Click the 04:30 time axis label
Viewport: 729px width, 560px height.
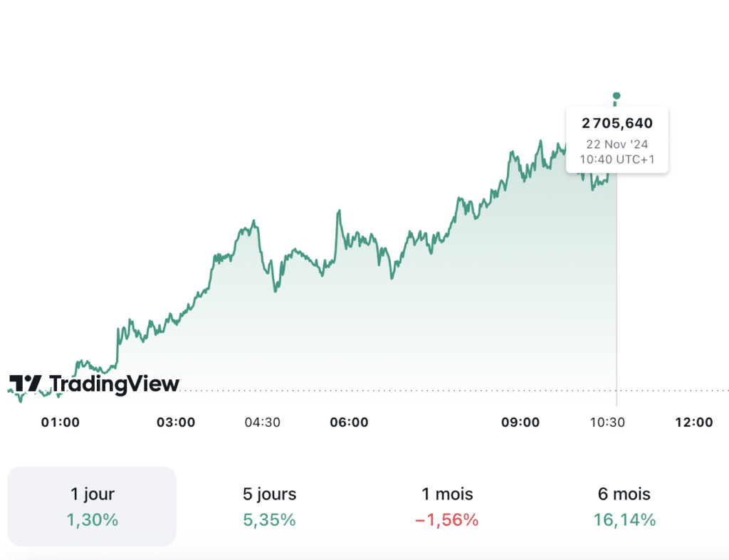(x=263, y=422)
